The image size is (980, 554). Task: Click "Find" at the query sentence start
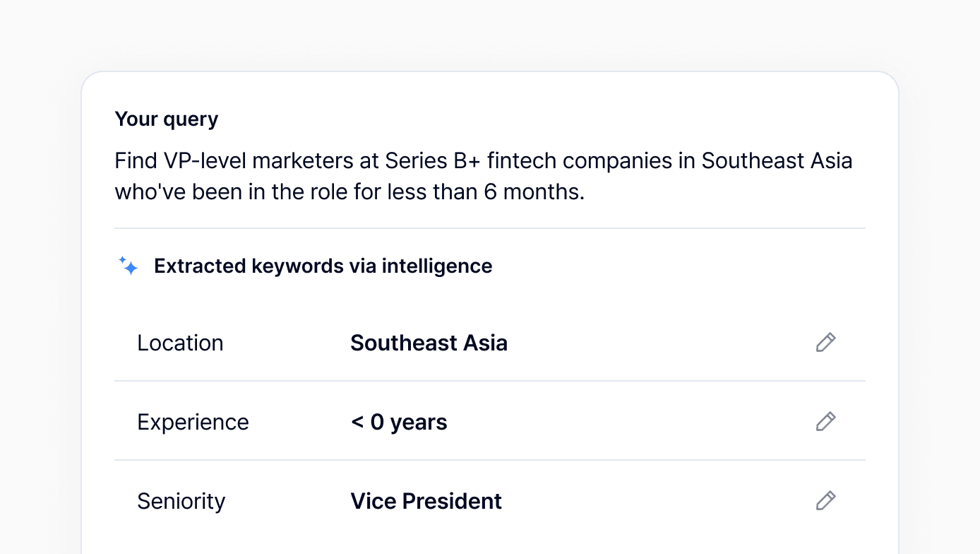click(x=136, y=161)
